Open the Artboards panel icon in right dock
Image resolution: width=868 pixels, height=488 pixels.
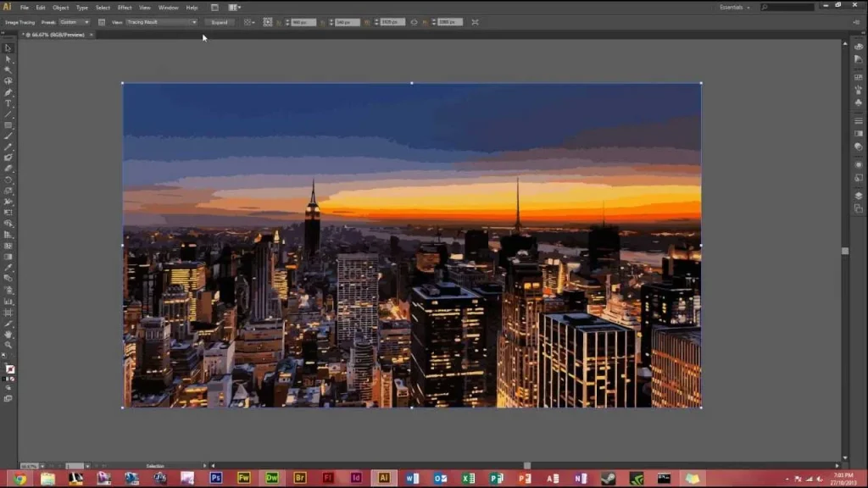point(858,208)
